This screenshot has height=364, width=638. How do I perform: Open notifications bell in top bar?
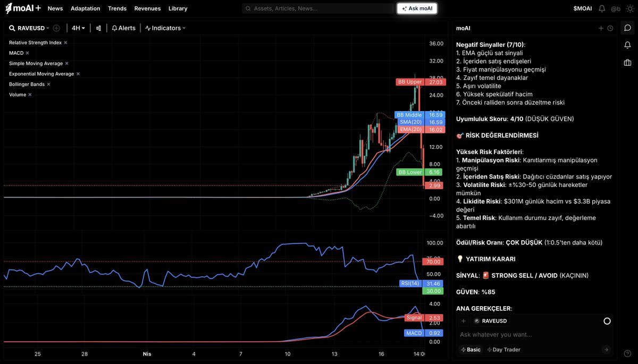[602, 9]
